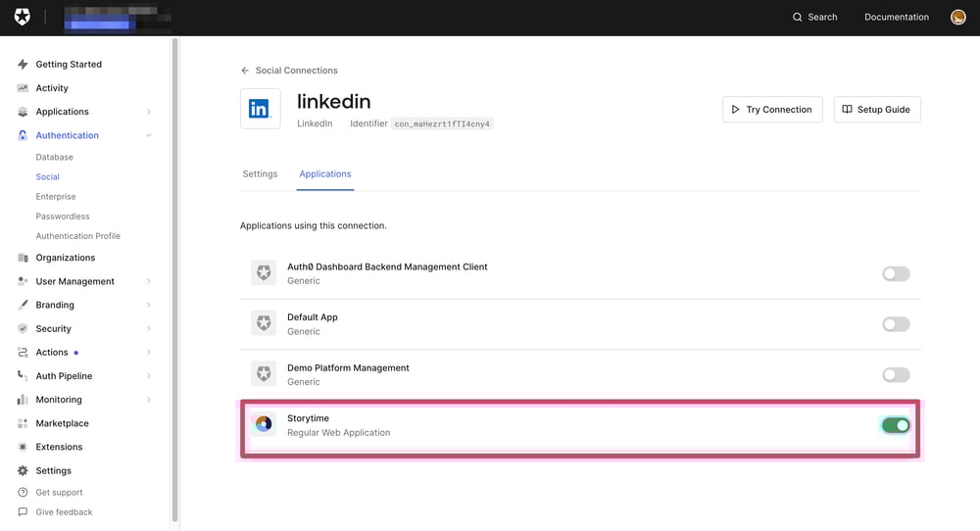Expand the Monitoring chevron
The image size is (980, 531).
[x=149, y=400]
